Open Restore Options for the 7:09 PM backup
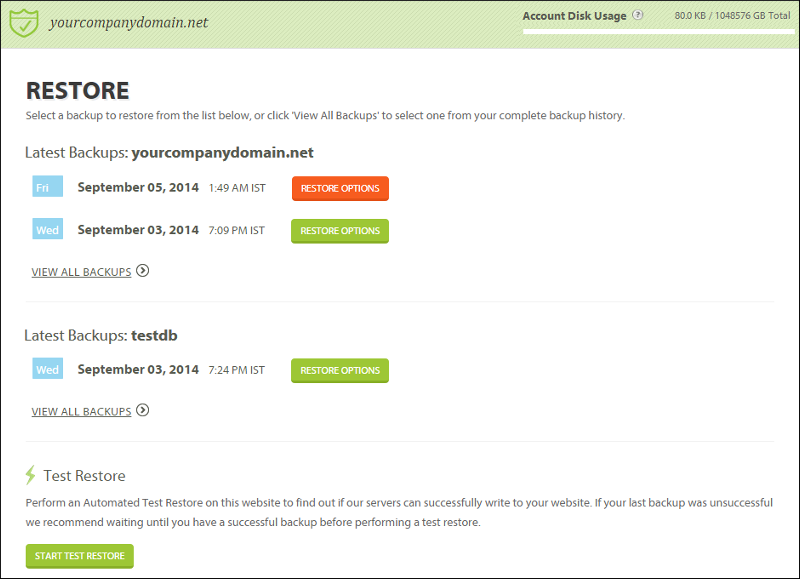The image size is (800, 579). (x=340, y=231)
